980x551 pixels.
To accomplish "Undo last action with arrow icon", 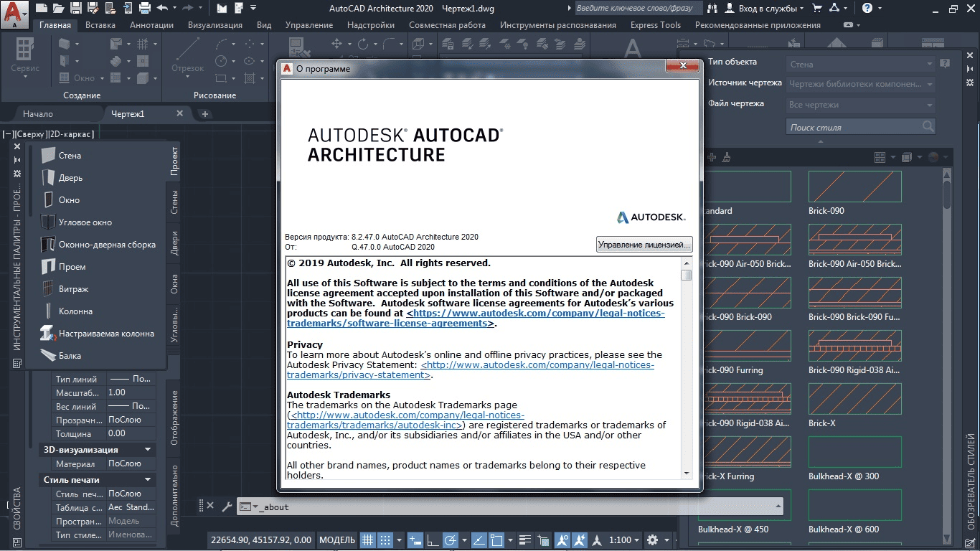I will 162,9.
